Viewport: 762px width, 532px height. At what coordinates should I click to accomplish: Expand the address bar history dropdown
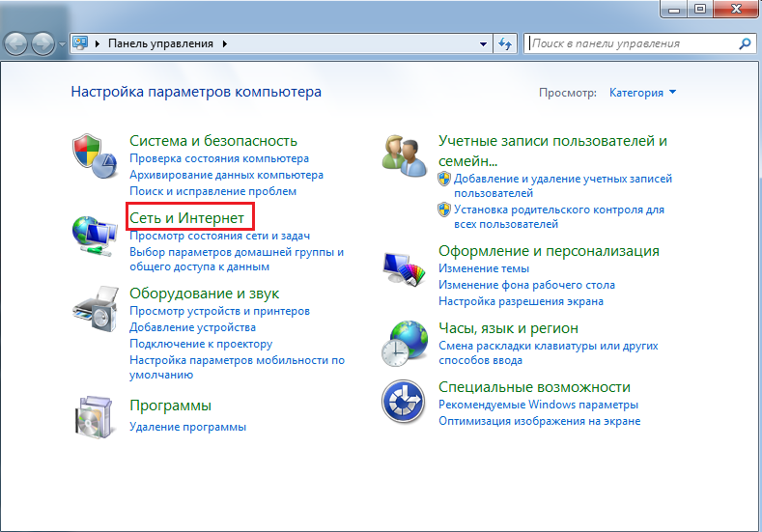[483, 43]
